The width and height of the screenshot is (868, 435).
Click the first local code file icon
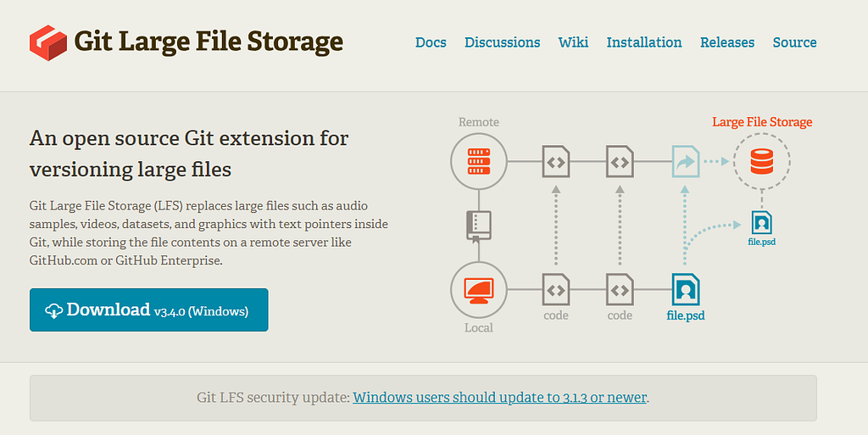click(x=556, y=289)
